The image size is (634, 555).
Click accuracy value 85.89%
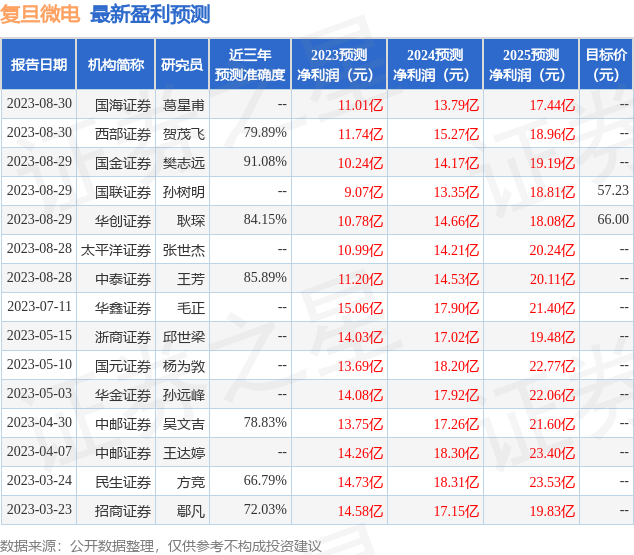point(265,277)
